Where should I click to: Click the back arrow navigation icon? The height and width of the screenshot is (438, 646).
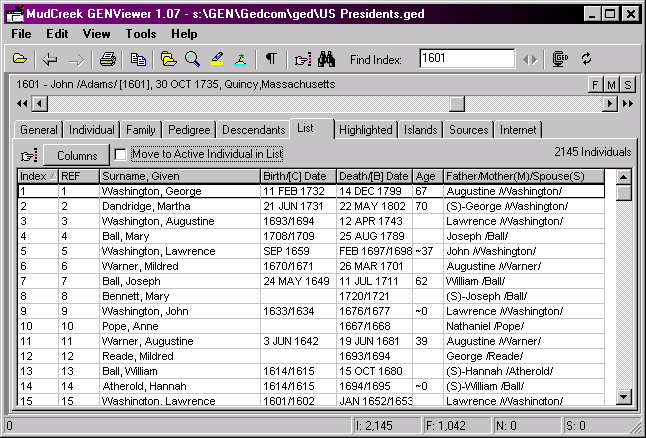click(x=50, y=59)
